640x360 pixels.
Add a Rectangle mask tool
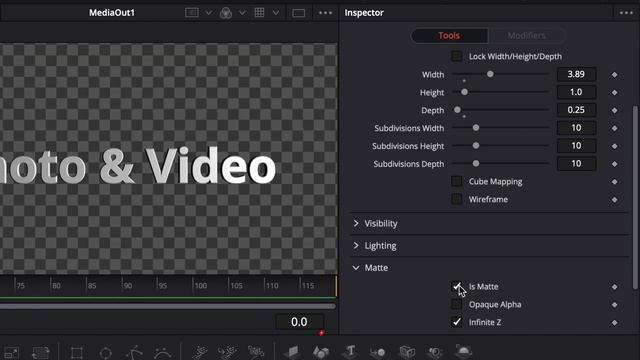tap(77, 352)
